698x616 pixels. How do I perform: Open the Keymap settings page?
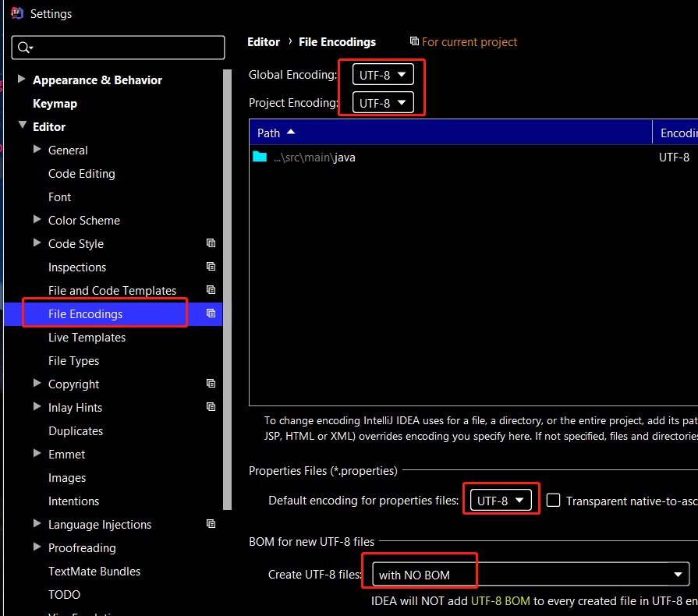click(x=55, y=103)
